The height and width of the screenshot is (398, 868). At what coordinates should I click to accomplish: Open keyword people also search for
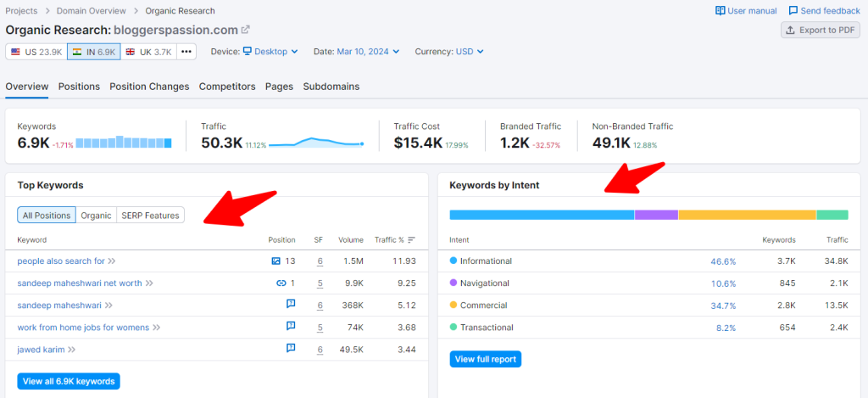61,261
